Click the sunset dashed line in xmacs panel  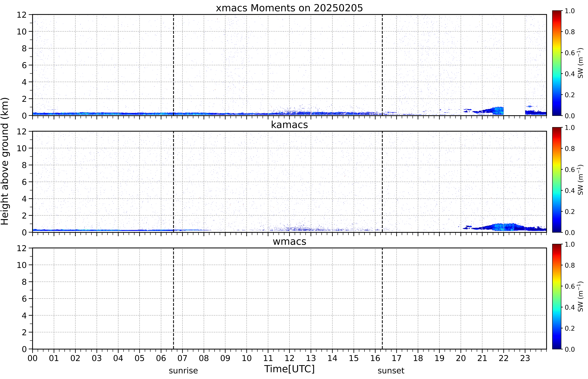coord(382,65)
